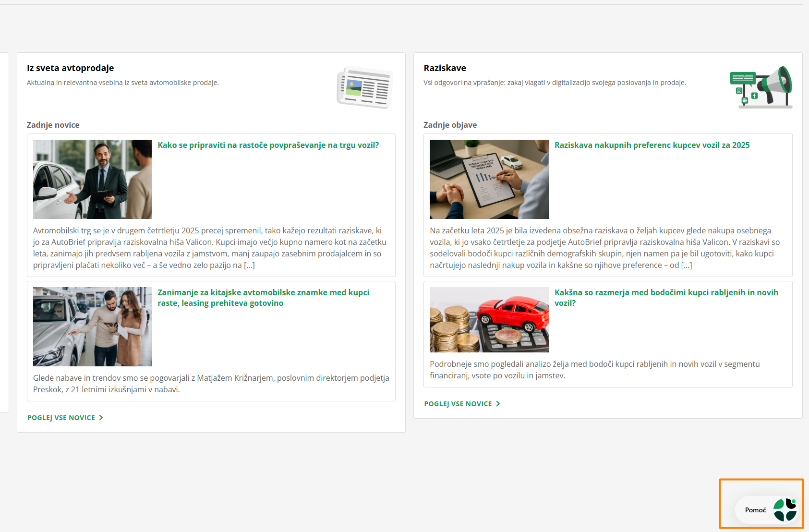Click Poglej vse novice under Iz sveta avtoprodaje
809x532 pixels.
point(61,418)
